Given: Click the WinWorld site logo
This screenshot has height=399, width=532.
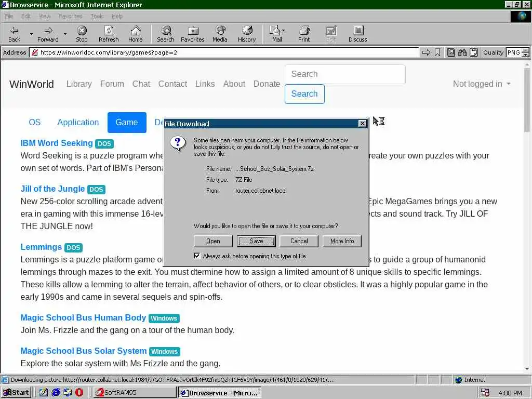Looking at the screenshot, I should [x=32, y=84].
